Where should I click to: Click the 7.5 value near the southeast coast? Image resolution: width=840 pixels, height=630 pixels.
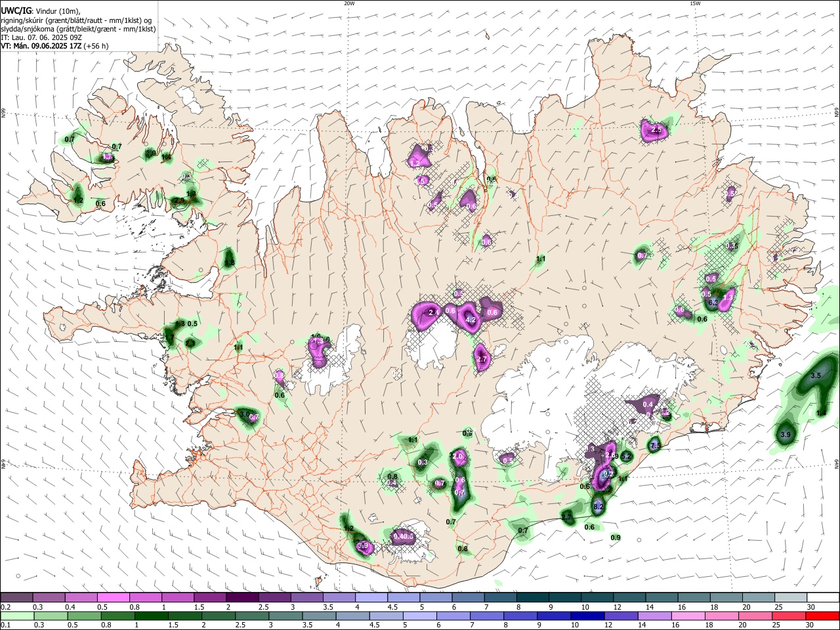click(655, 446)
